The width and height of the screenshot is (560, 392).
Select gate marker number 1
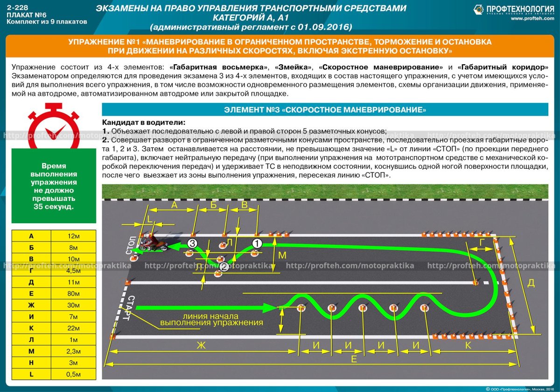[257, 243]
